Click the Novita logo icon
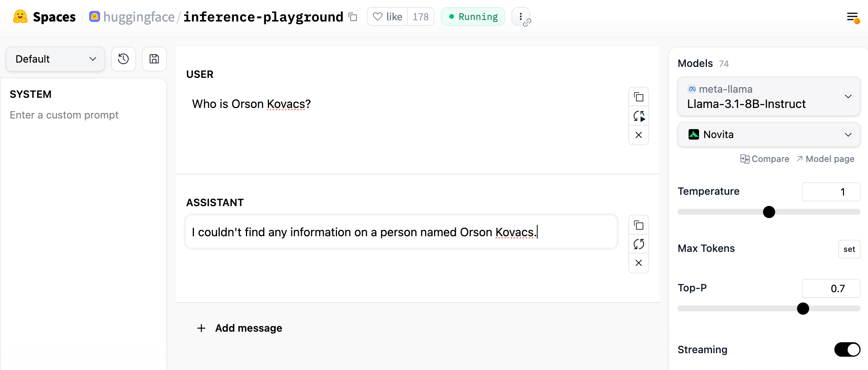This screenshot has width=868, height=370. (694, 135)
